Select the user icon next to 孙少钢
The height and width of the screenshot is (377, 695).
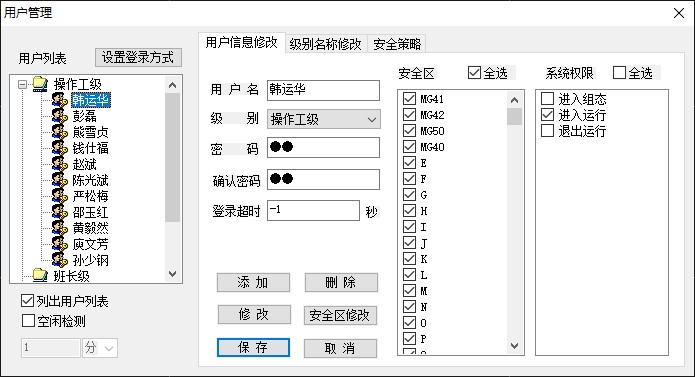(60, 260)
